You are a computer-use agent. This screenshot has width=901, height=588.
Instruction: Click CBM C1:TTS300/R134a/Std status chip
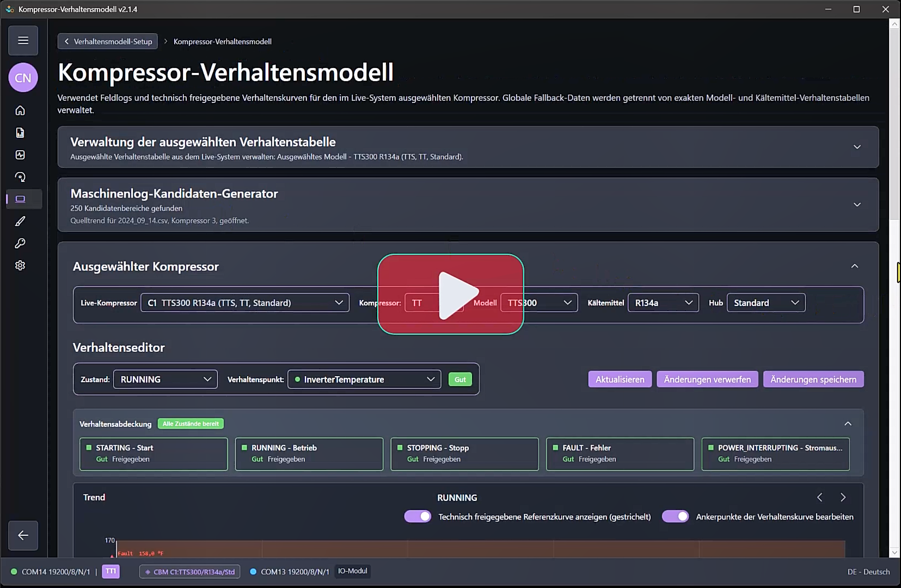click(189, 572)
